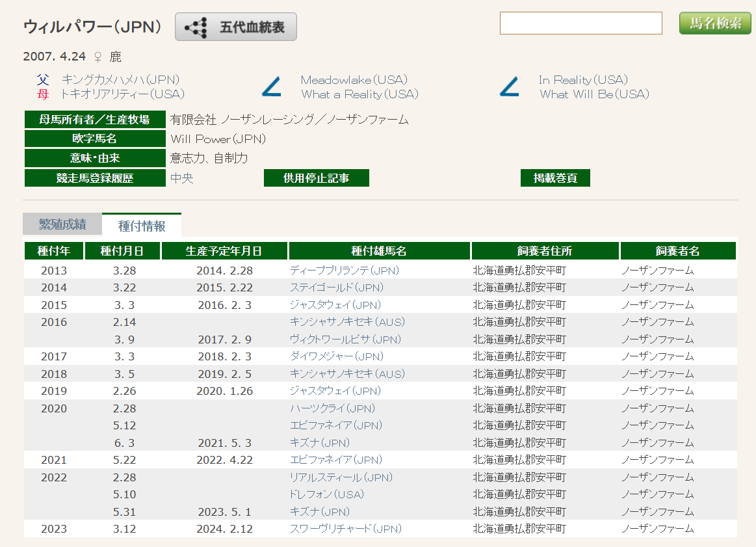The height and width of the screenshot is (547, 756).
Task: Open the 五代血統表 pedigree chart button
Action: [236, 27]
